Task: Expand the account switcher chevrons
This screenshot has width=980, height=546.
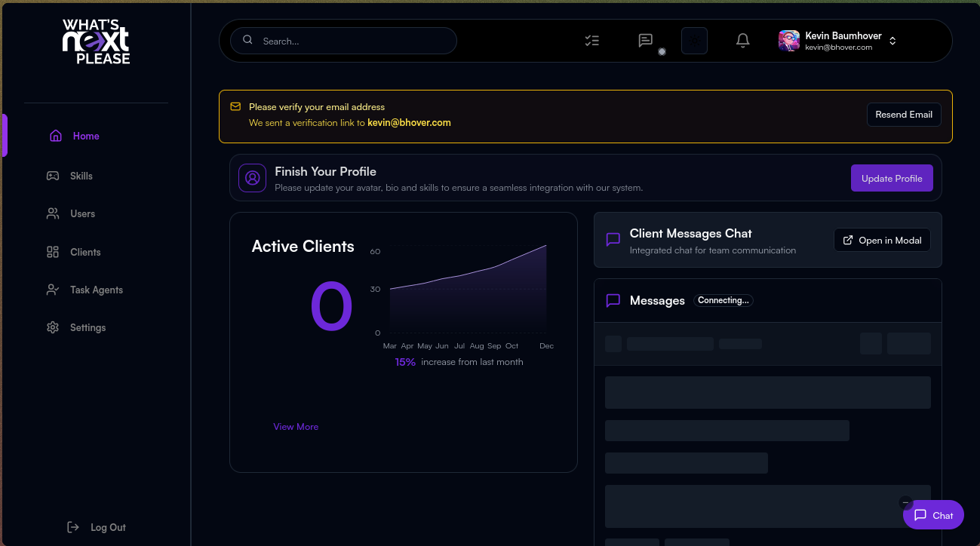Action: click(892, 41)
